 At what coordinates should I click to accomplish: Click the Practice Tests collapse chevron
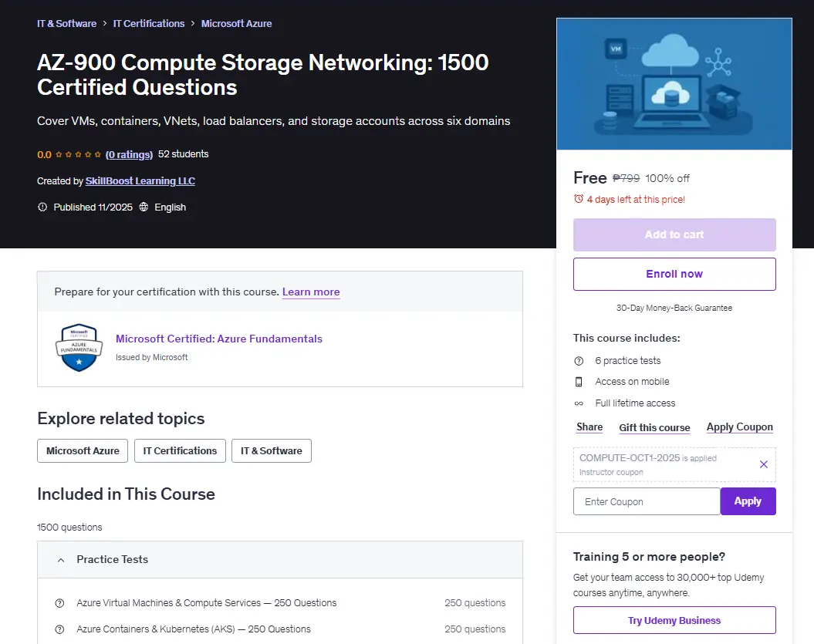point(61,560)
